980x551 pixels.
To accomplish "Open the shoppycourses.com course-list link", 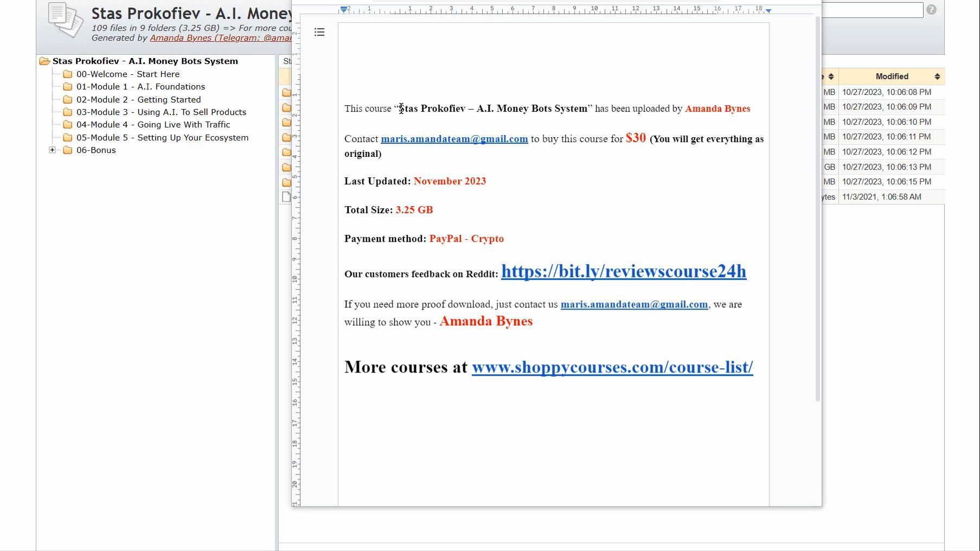I will click(612, 367).
